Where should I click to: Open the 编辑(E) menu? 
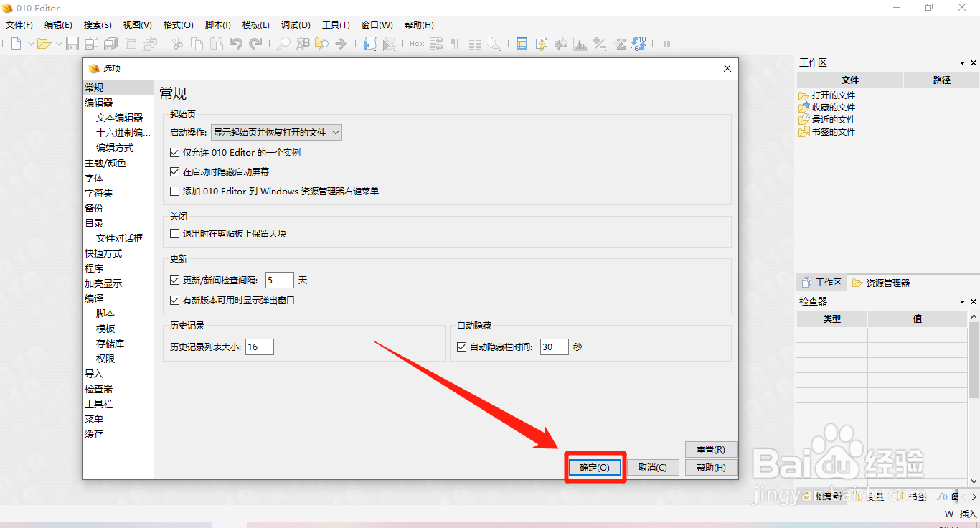(x=58, y=25)
